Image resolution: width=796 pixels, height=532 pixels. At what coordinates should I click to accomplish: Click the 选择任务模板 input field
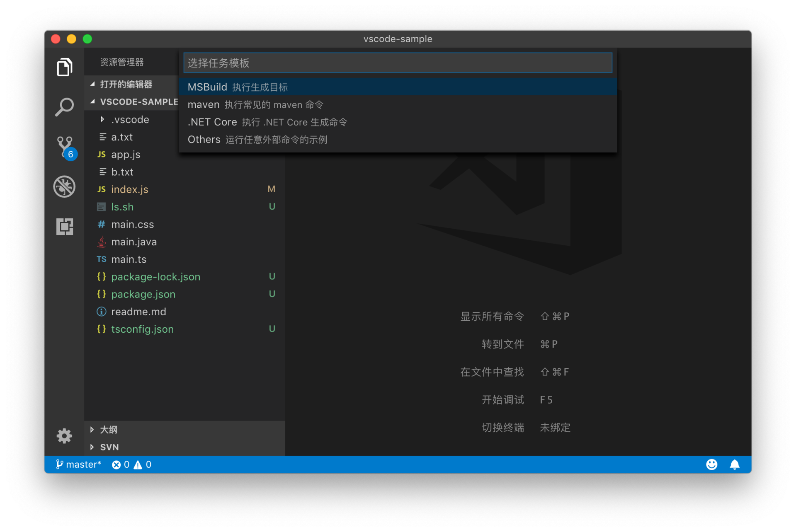click(x=397, y=63)
